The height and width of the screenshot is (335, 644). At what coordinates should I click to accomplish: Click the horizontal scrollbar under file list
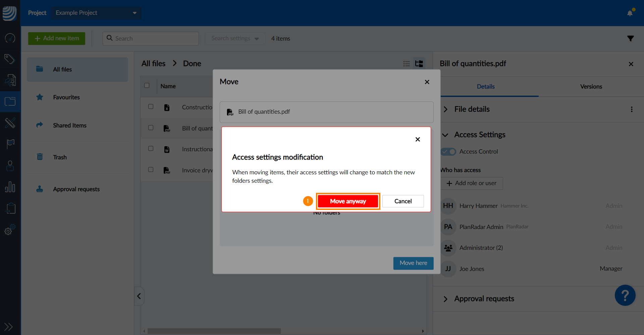point(214,331)
